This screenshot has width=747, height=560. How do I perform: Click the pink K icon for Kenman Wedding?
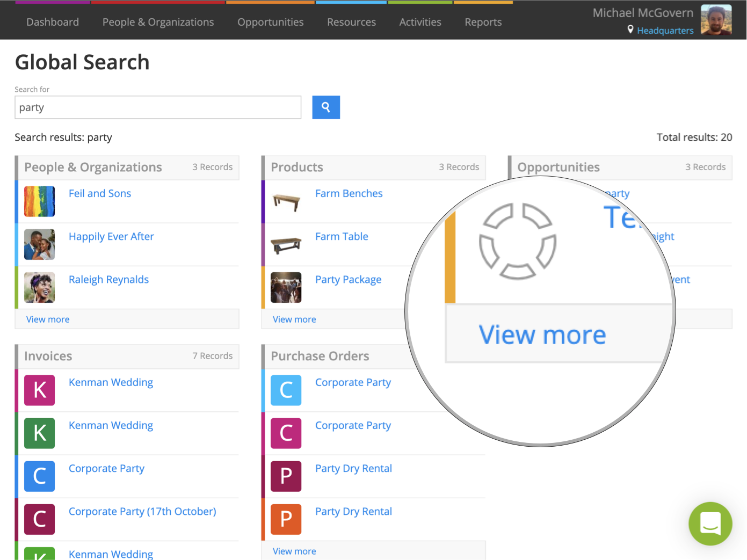pos(39,390)
